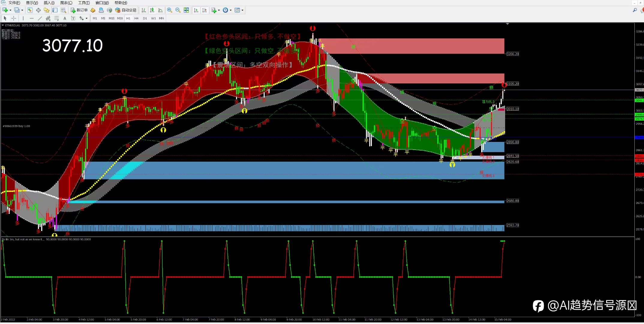Image resolution: width=644 pixels, height=324 pixels.
Task: Open the 显示(V) menu
Action: tap(32, 3)
